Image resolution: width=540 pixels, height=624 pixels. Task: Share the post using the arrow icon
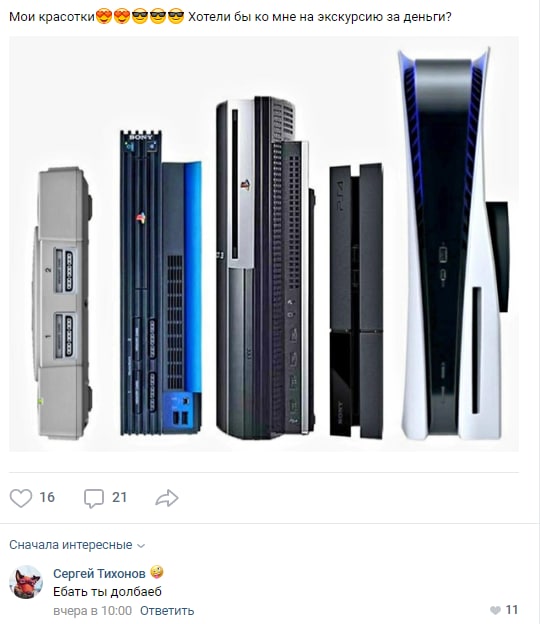tap(167, 498)
